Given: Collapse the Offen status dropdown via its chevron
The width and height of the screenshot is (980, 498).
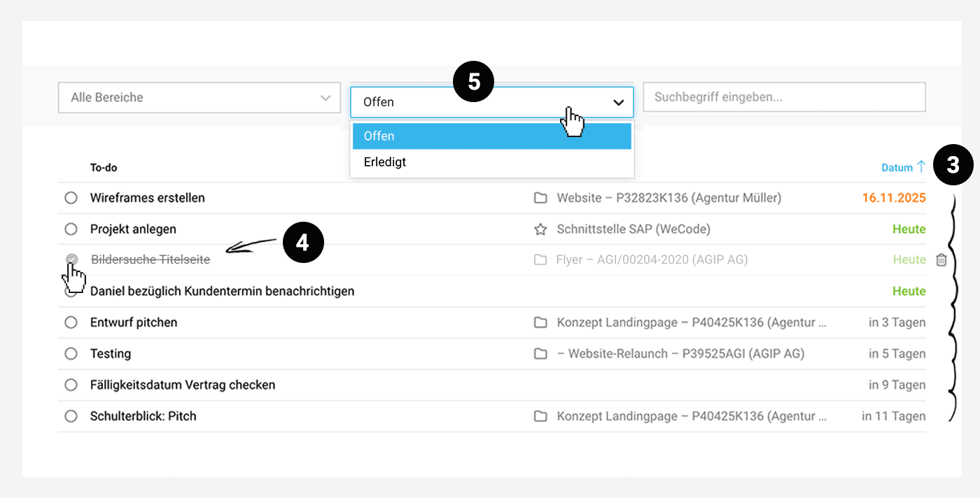Looking at the screenshot, I should [x=618, y=102].
